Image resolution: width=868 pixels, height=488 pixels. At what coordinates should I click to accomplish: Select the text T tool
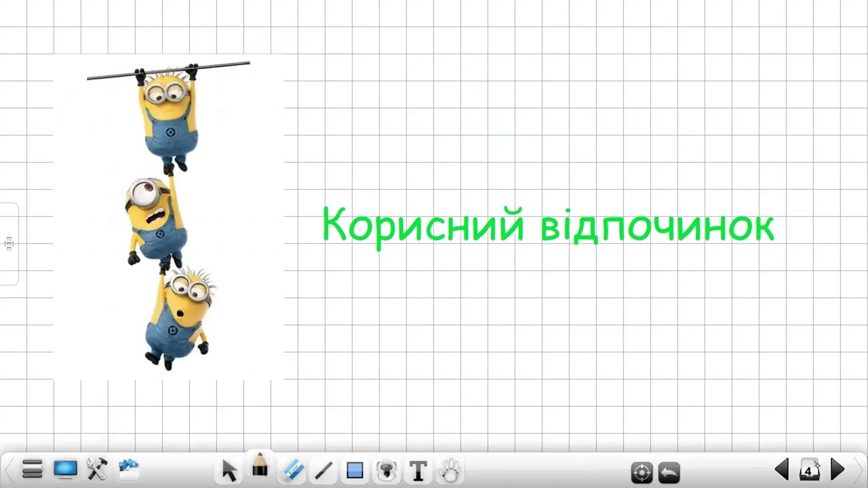coord(418,470)
